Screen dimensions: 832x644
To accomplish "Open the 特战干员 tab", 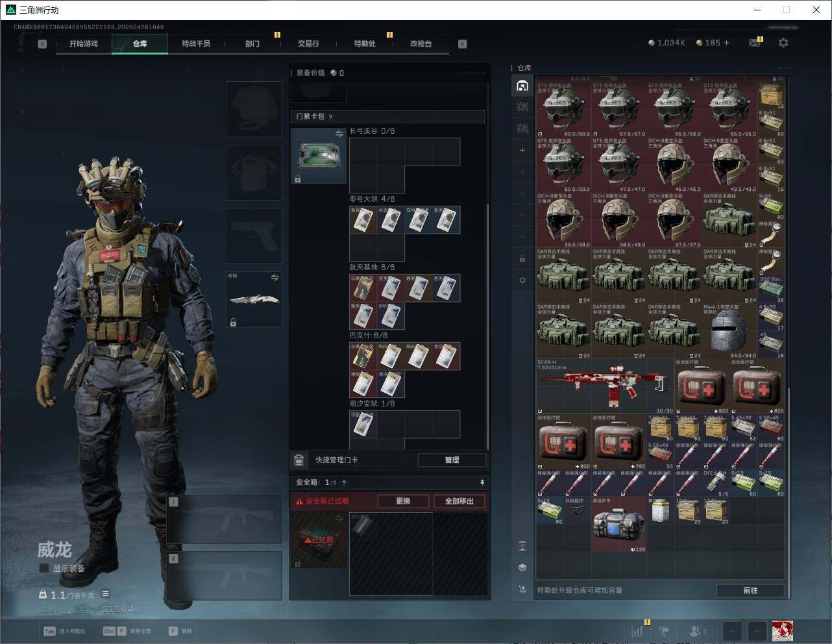I will tap(196, 43).
